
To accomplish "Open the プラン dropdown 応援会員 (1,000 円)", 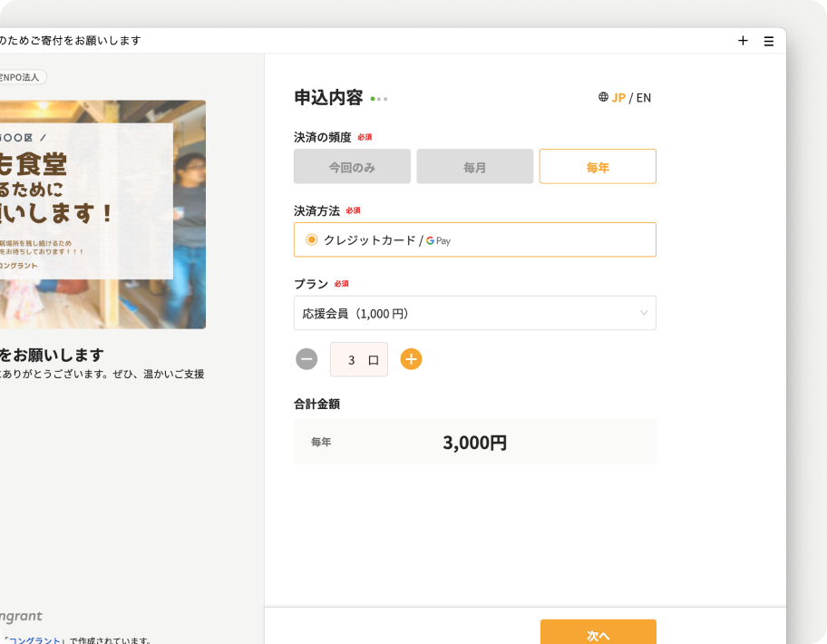I will point(474,313).
